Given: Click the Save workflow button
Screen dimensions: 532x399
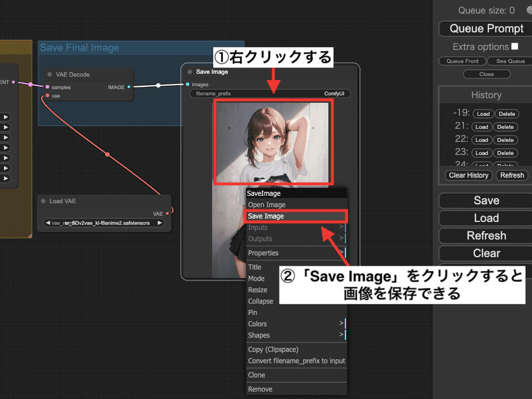Looking at the screenshot, I should pos(486,200).
